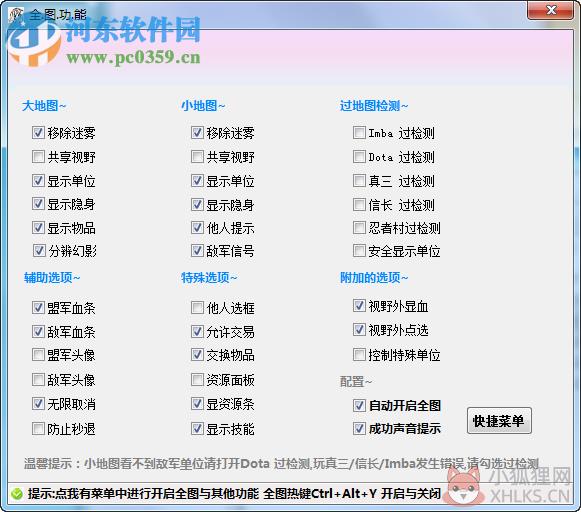This screenshot has width=581, height=512.
Task: Toggle the 分辨幻影 checkbox
Action: pos(39,251)
